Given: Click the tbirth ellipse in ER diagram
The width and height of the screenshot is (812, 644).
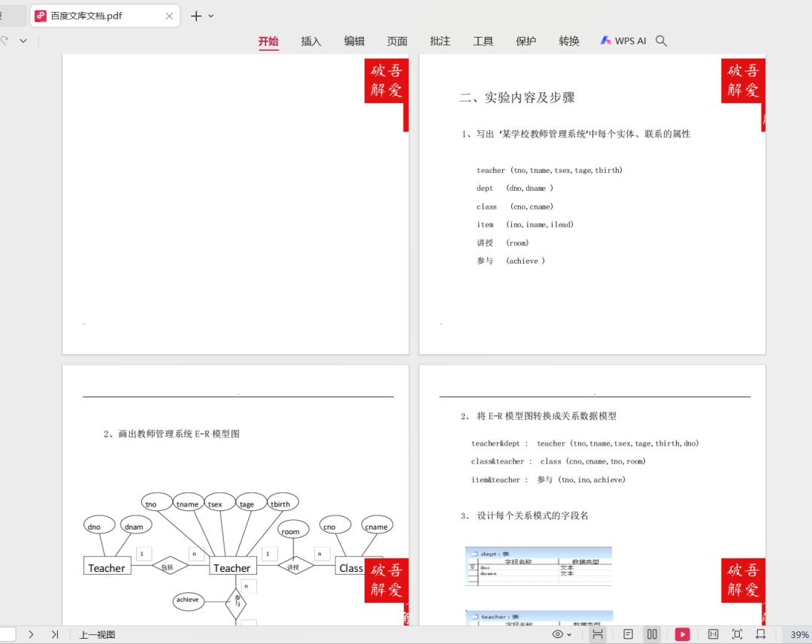Looking at the screenshot, I should pos(283,502).
